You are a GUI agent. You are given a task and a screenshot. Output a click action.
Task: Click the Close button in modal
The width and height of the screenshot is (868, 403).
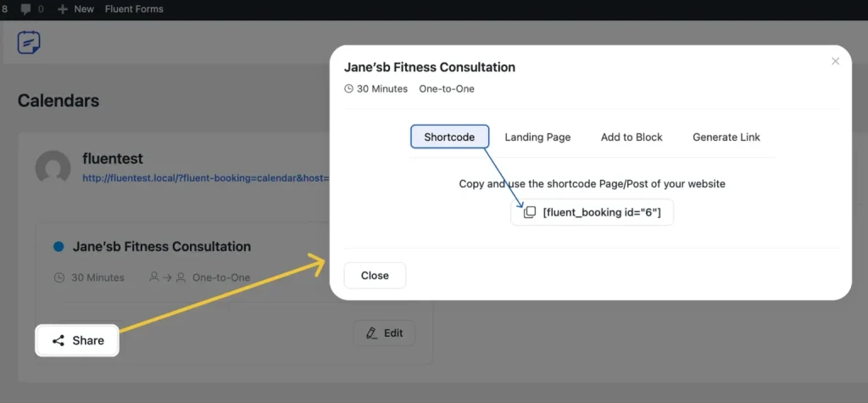[375, 276]
